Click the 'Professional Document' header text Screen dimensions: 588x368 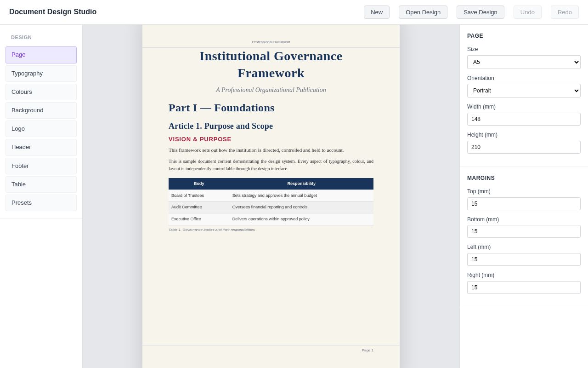[x=271, y=42]
